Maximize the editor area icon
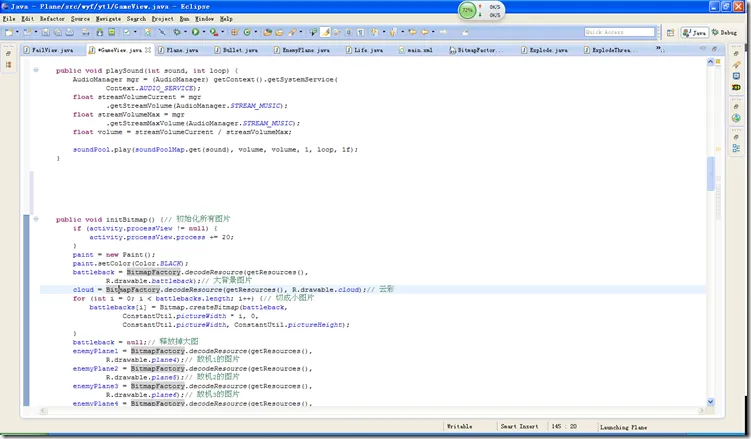Screen dimensions: 751x439 click(x=715, y=49)
